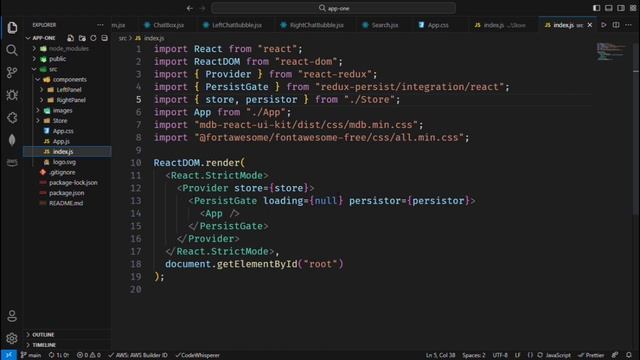640x360 pixels.
Task: Open Customize Layout icon
Action: click(x=633, y=8)
